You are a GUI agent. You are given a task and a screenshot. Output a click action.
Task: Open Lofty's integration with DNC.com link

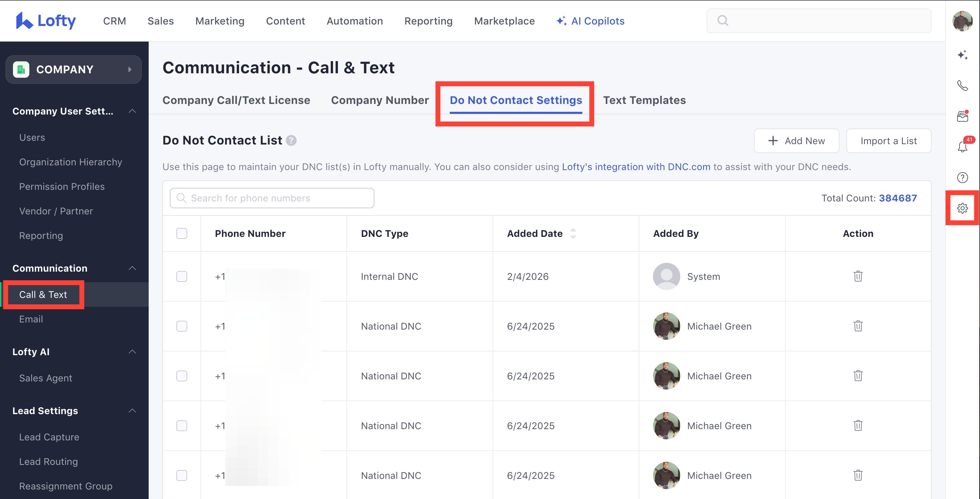(x=636, y=167)
